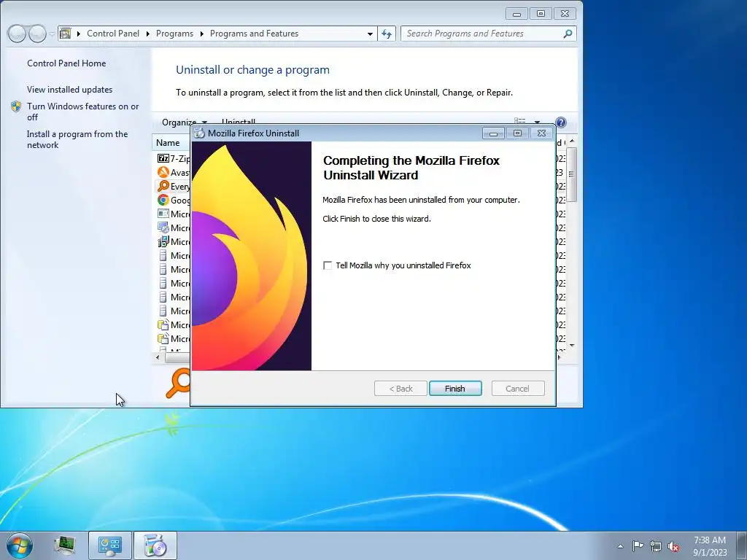This screenshot has width=747, height=560.
Task: Select the 7-Zip icon in program list
Action: (x=163, y=158)
